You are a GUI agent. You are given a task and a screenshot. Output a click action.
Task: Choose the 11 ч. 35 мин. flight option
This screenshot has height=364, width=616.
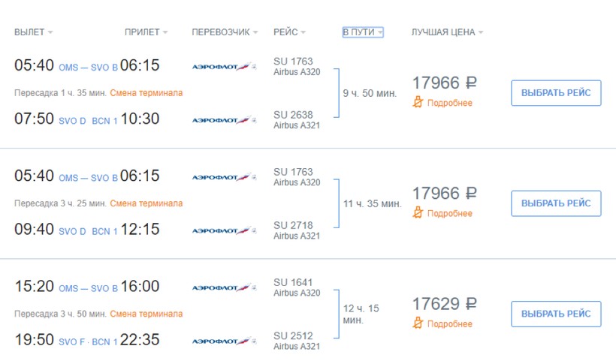click(x=556, y=203)
